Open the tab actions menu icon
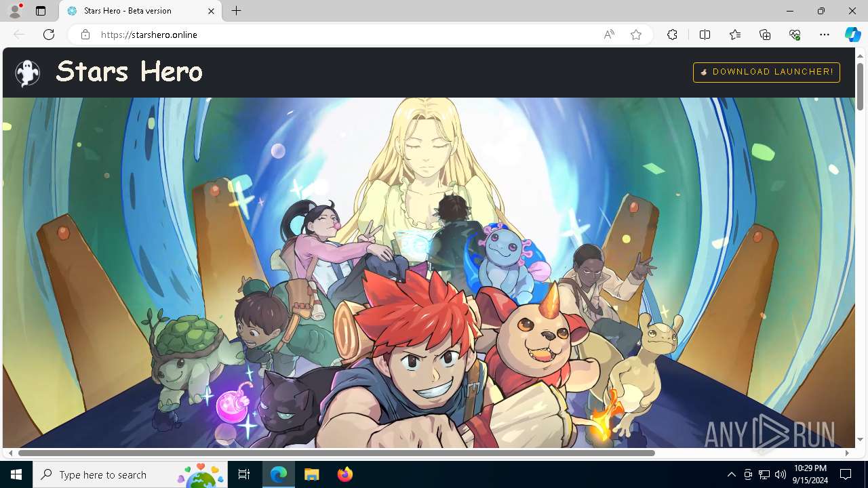Image resolution: width=868 pixels, height=488 pixels. coord(41,11)
